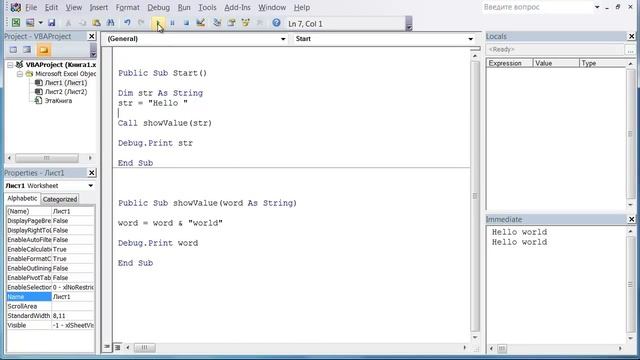Open the Tools menu

pyautogui.click(x=207, y=7)
